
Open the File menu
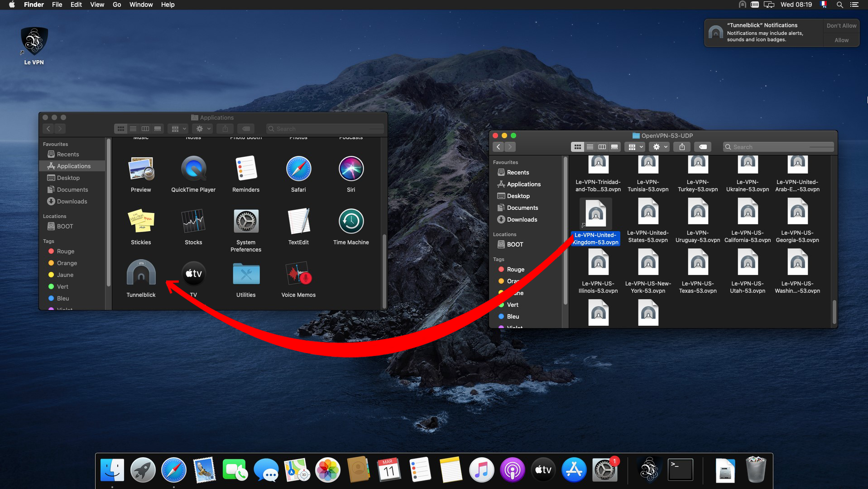(57, 5)
